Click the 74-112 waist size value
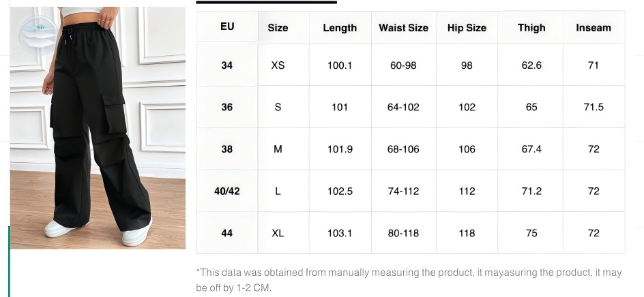 coord(403,191)
